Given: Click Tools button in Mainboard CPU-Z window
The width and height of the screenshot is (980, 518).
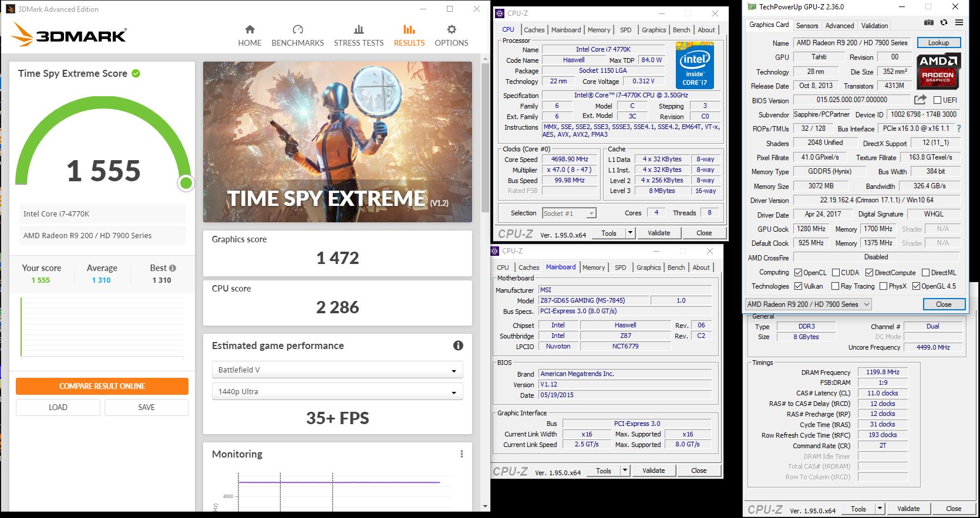Looking at the screenshot, I should [604, 470].
